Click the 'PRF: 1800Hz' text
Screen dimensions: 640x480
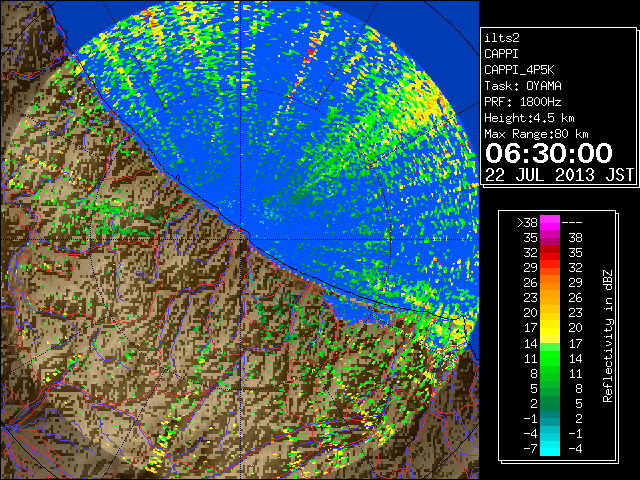point(523,102)
